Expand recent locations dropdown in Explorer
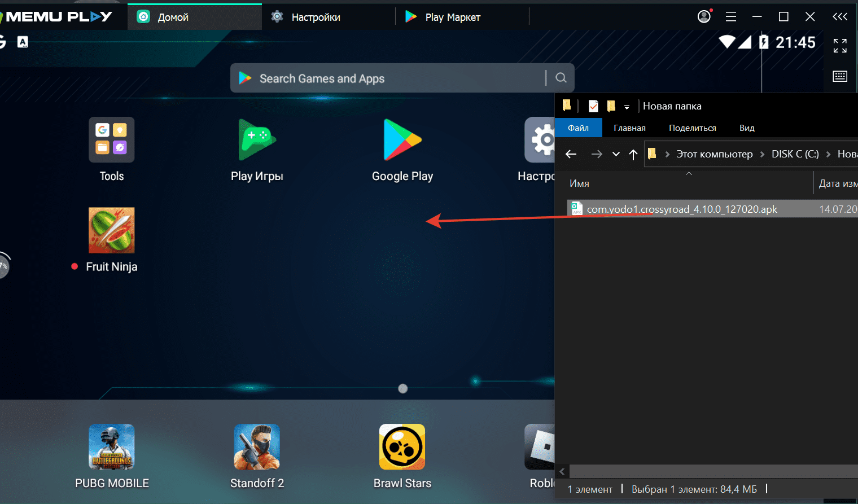Image resolution: width=858 pixels, height=504 pixels. coord(616,154)
